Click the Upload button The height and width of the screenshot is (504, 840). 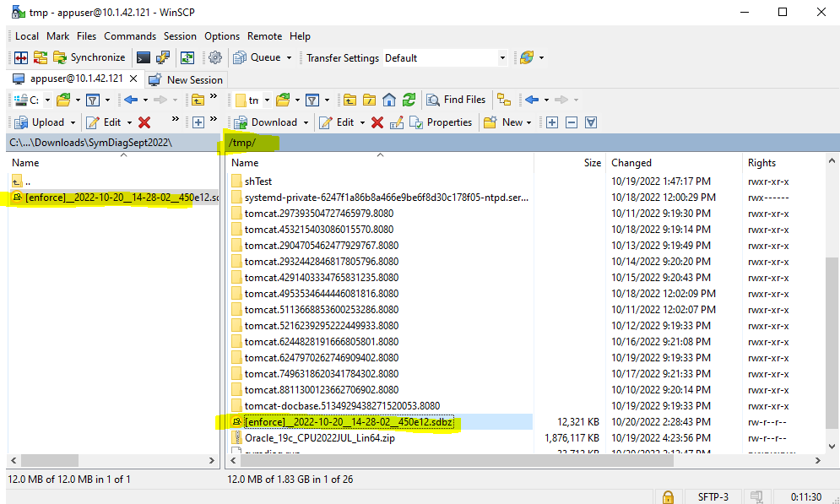pyautogui.click(x=39, y=122)
